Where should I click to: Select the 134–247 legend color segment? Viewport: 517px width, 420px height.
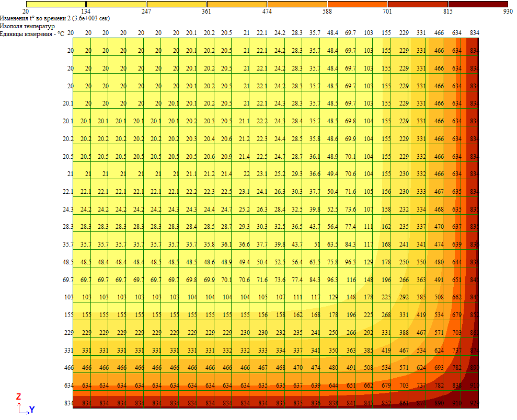(x=116, y=4)
